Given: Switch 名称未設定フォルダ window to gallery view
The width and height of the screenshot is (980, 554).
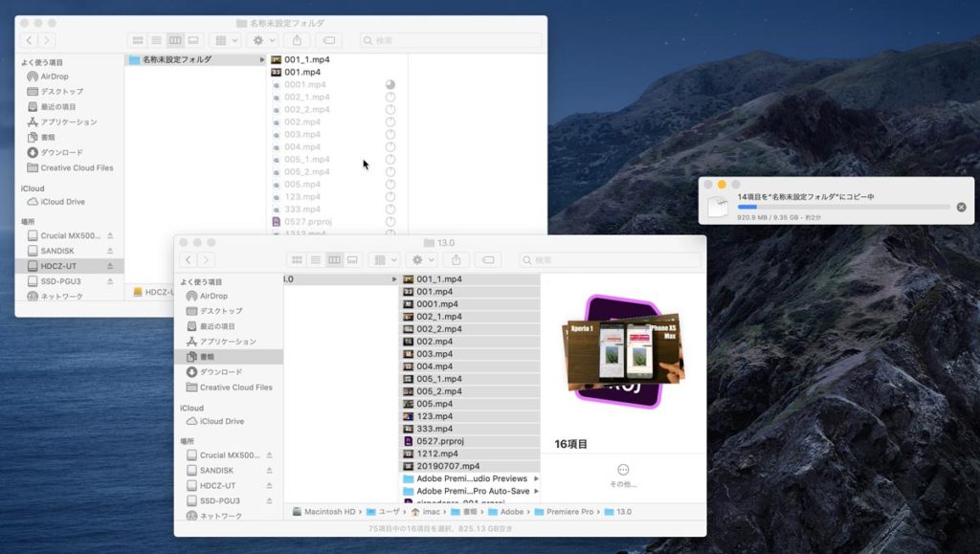Looking at the screenshot, I should [193, 40].
